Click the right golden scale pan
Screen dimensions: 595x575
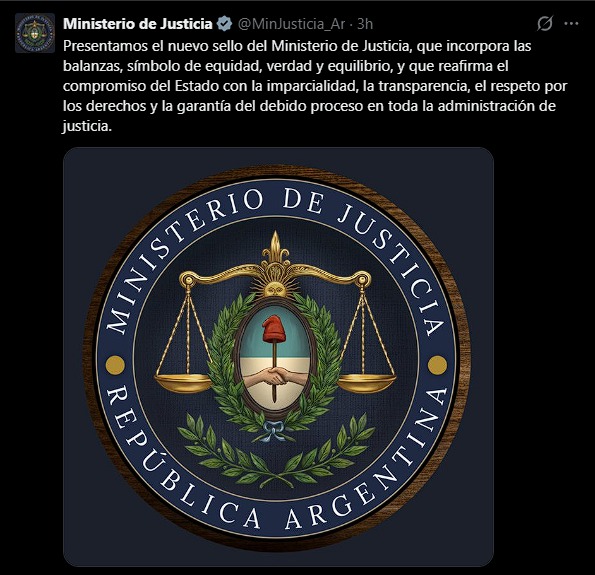pos(366,383)
